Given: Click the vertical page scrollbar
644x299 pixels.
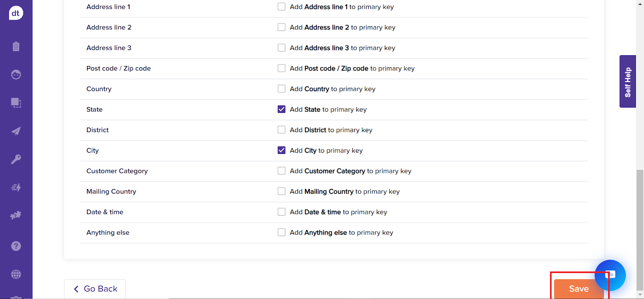Looking at the screenshot, I should (640, 230).
